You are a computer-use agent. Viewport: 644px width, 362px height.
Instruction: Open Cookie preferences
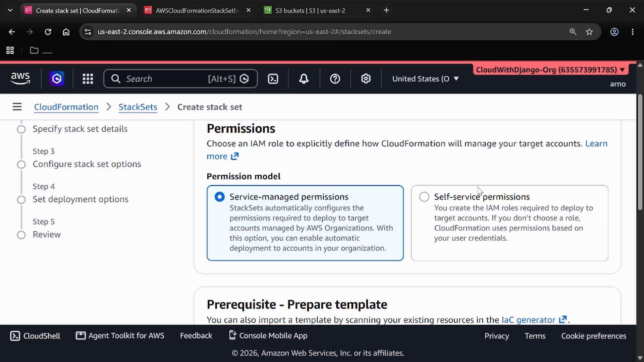pyautogui.click(x=594, y=336)
